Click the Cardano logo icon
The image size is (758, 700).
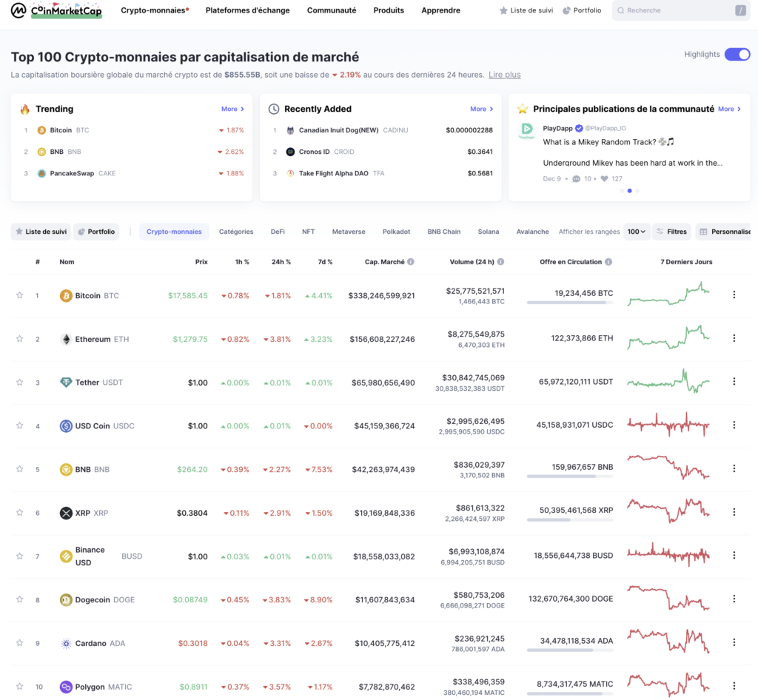tap(66, 644)
